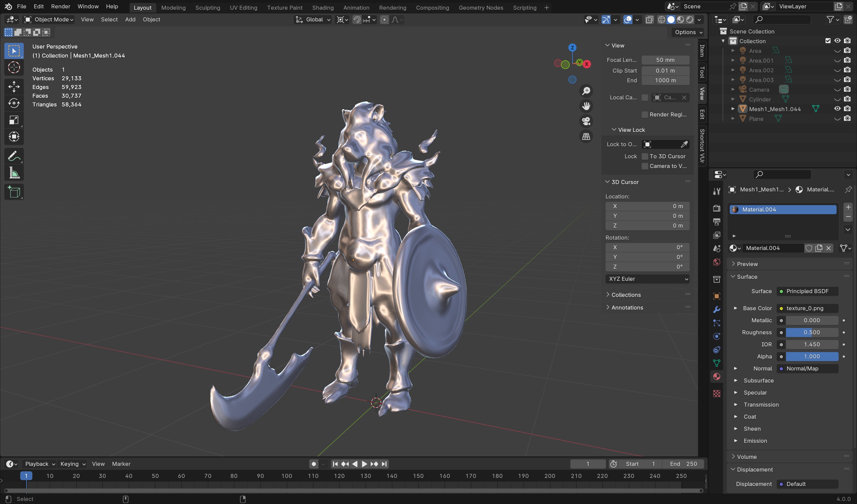Enable the Render Region checkbox

coord(645,114)
